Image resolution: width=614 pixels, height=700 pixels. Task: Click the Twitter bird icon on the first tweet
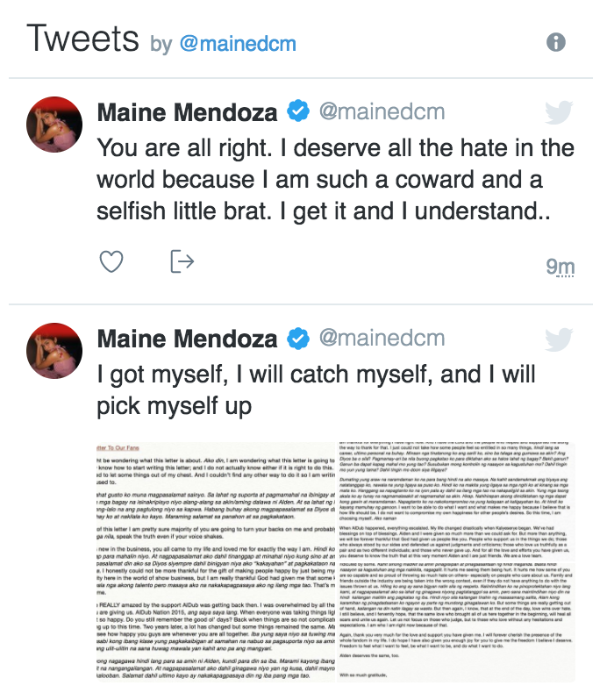(558, 112)
